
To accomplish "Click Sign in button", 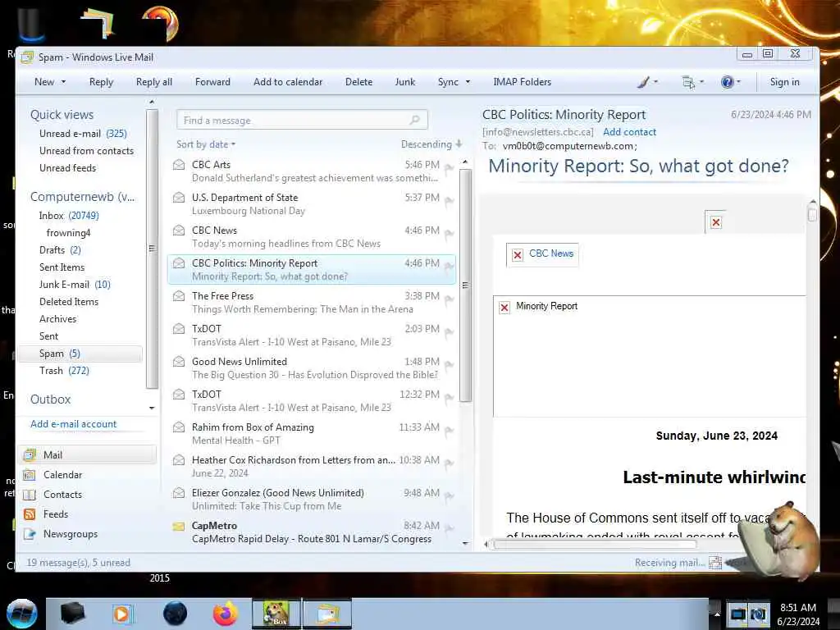I will [x=784, y=82].
